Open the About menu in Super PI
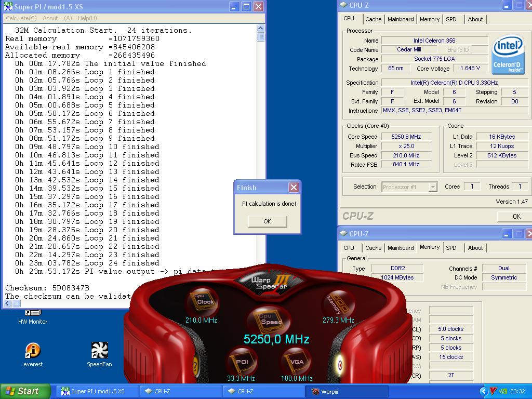The height and width of the screenshot is (399, 532). (x=57, y=18)
